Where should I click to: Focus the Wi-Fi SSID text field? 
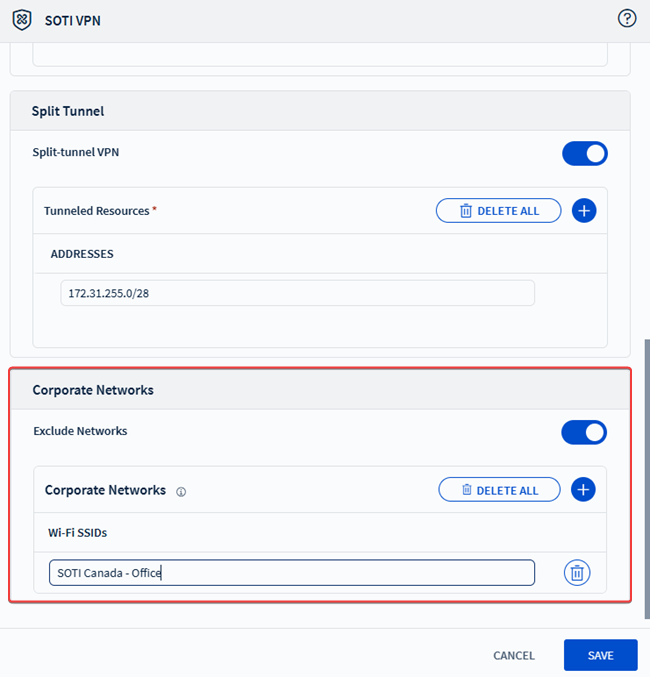(x=291, y=573)
